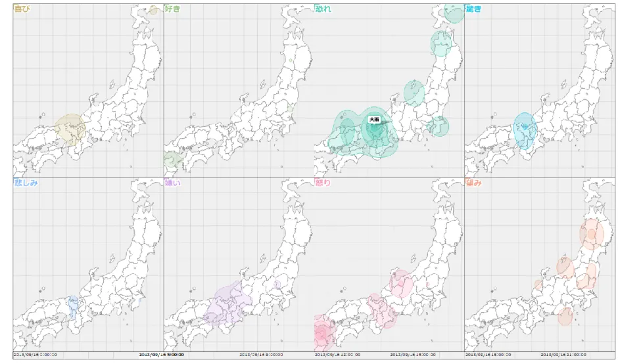The height and width of the screenshot is (364, 618).
Task: Select the orange emotion label of the bottom-right map
Action: pyautogui.click(x=474, y=183)
